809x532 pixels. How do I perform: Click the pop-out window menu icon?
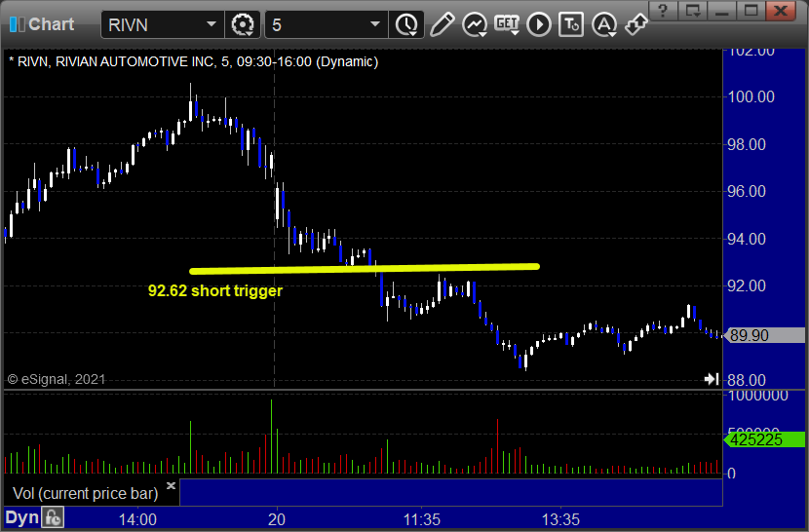[x=692, y=11]
